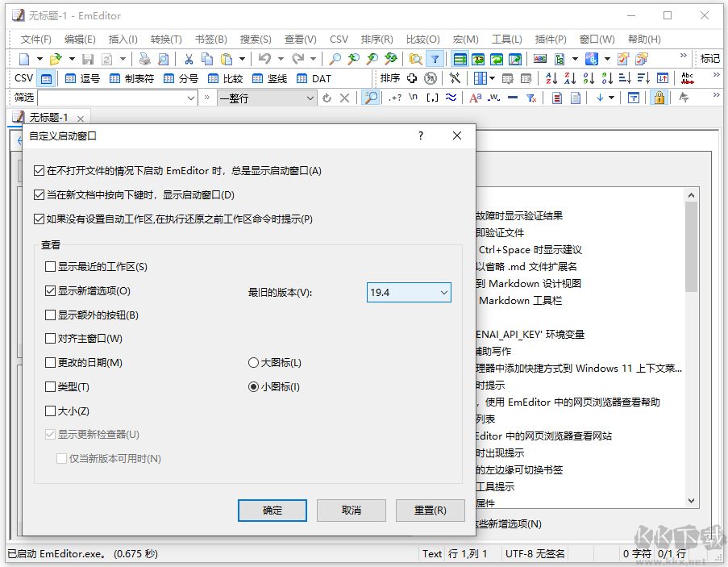Select the 大图标(L) radio button
The width and height of the screenshot is (728, 567).
click(253, 363)
